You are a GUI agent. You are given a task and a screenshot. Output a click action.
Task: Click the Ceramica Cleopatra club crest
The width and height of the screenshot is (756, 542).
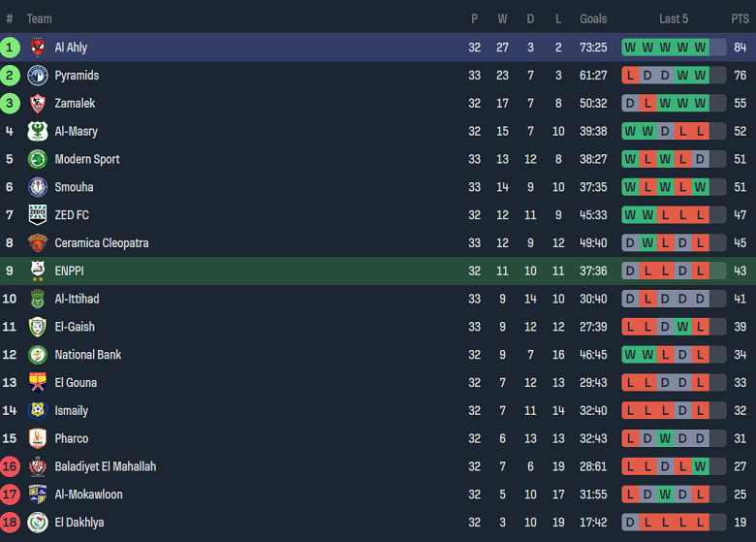(x=38, y=243)
